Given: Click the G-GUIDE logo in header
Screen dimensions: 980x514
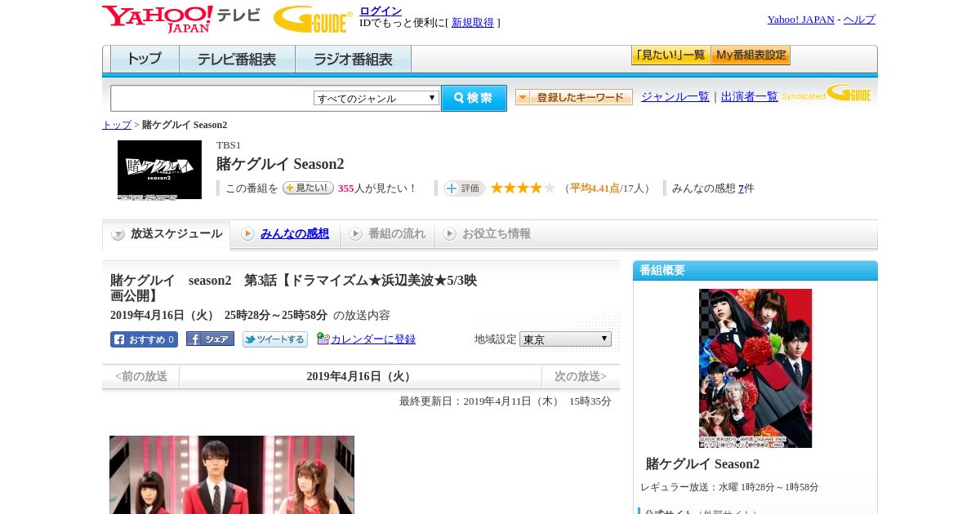Looking at the screenshot, I should [x=313, y=20].
